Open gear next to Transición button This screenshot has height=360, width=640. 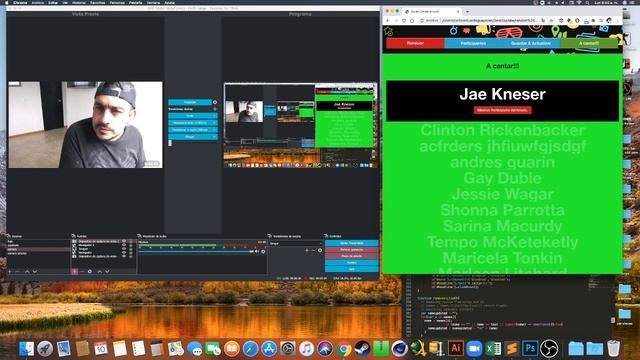tap(215, 102)
